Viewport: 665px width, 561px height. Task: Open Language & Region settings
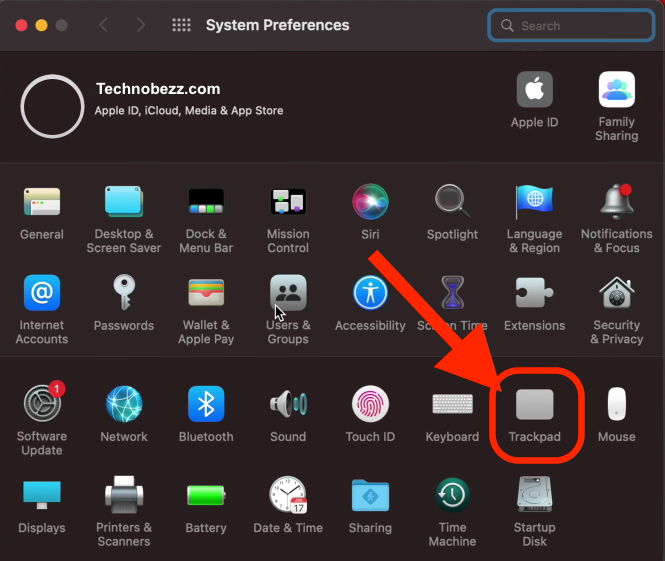click(x=534, y=202)
